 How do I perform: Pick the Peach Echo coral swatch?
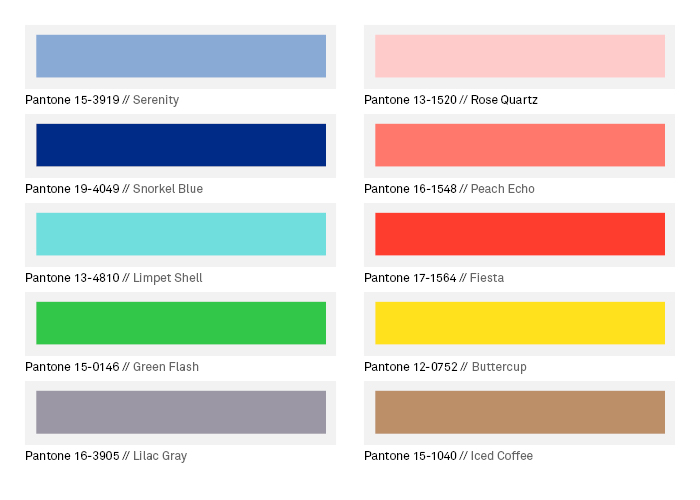(x=520, y=145)
